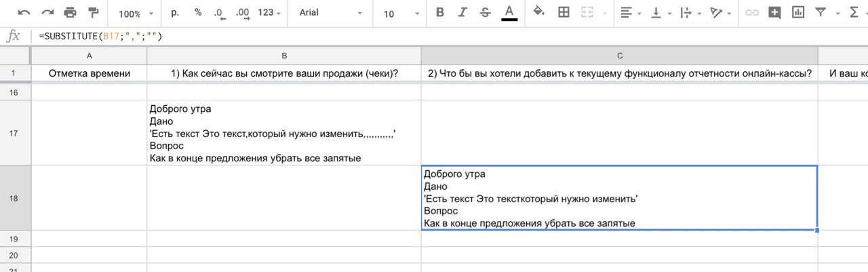Open text wrapping dropdown

pos(690,12)
